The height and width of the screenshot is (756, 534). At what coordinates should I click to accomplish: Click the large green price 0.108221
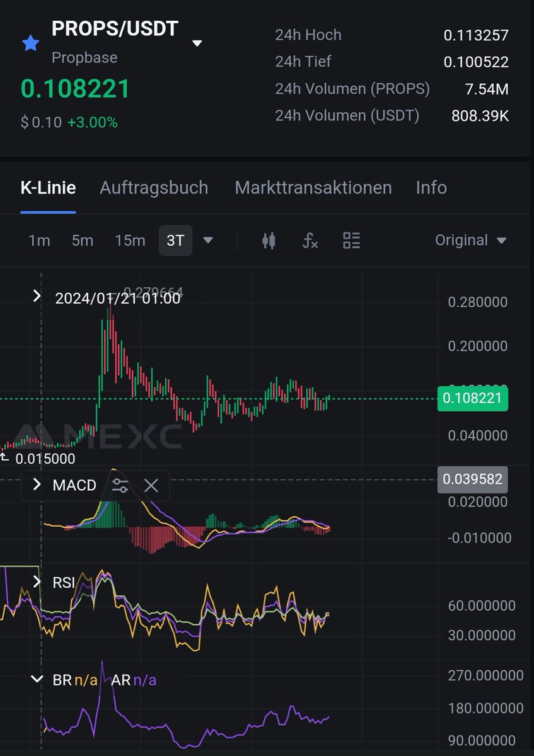tap(75, 89)
